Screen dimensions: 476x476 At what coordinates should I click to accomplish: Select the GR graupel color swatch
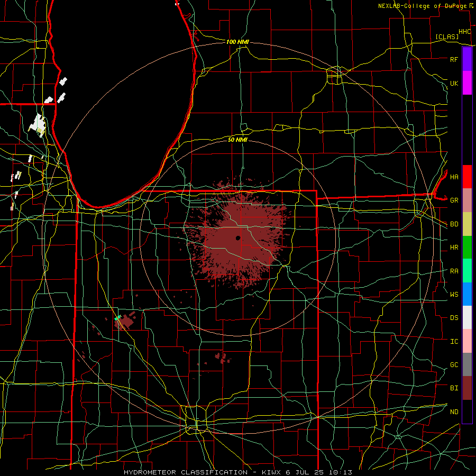tap(467, 200)
